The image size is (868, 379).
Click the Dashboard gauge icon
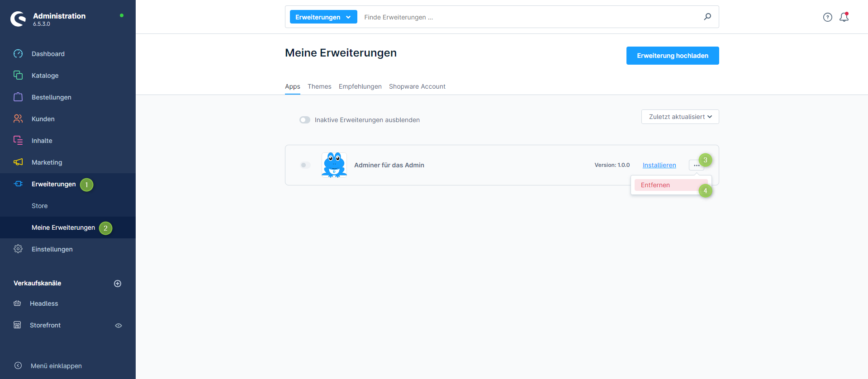18,54
